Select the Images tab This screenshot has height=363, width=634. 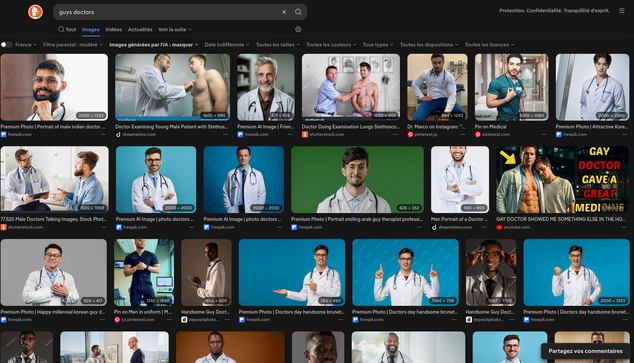[91, 29]
